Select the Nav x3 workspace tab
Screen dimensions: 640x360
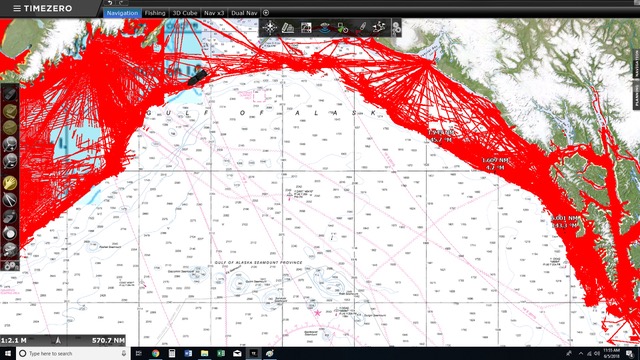pyautogui.click(x=214, y=13)
